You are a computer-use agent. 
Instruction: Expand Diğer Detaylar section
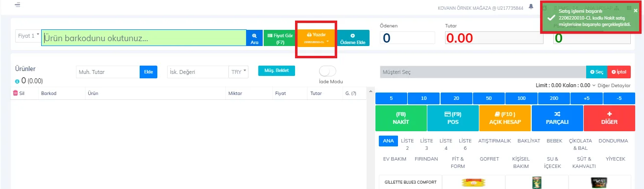click(x=611, y=85)
